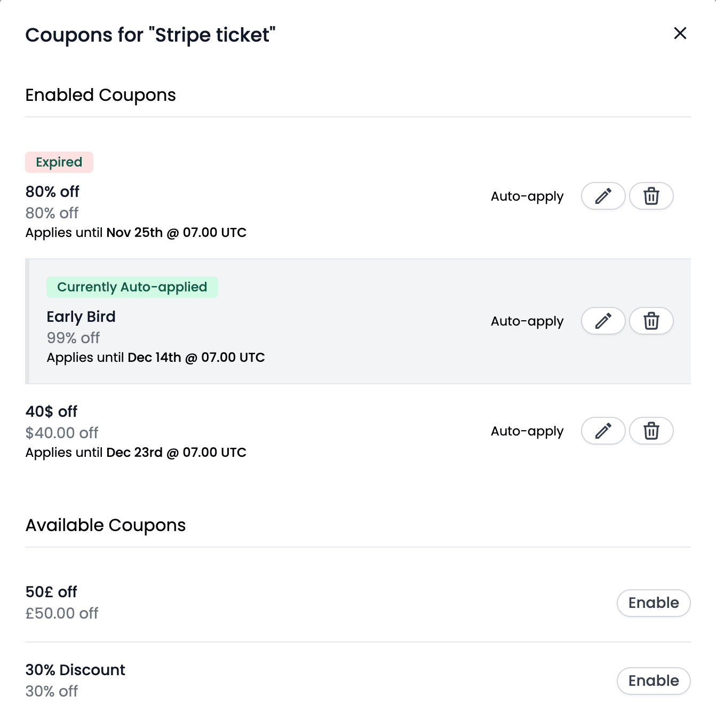Close the coupons dialog

click(680, 33)
